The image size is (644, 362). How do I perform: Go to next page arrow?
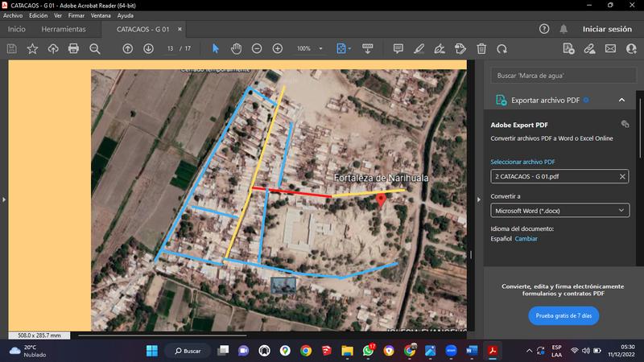click(x=149, y=49)
